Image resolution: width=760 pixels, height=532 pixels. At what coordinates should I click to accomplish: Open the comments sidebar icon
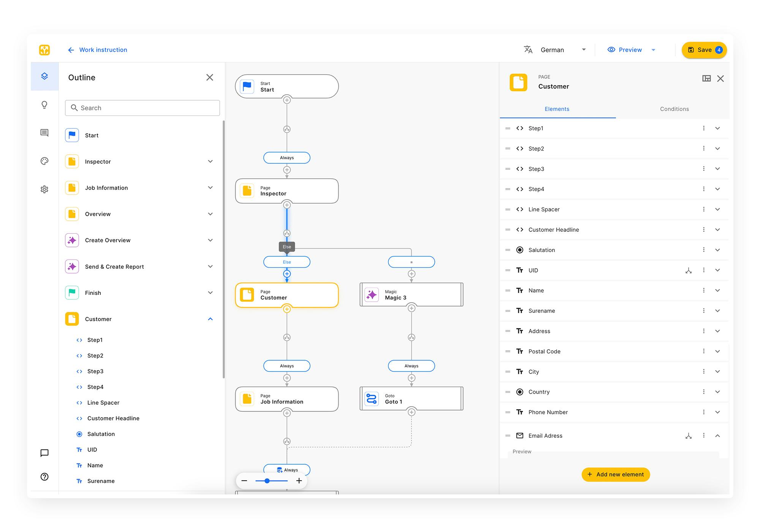coord(44,133)
